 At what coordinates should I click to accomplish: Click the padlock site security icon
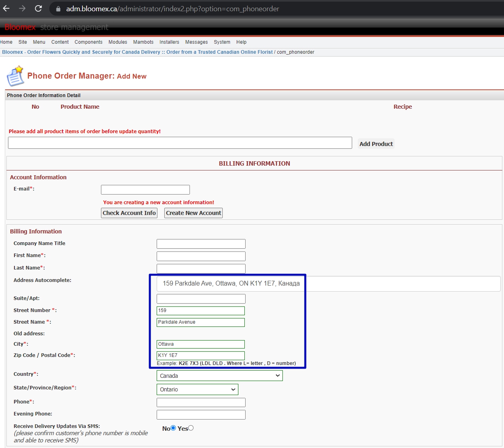tap(58, 9)
